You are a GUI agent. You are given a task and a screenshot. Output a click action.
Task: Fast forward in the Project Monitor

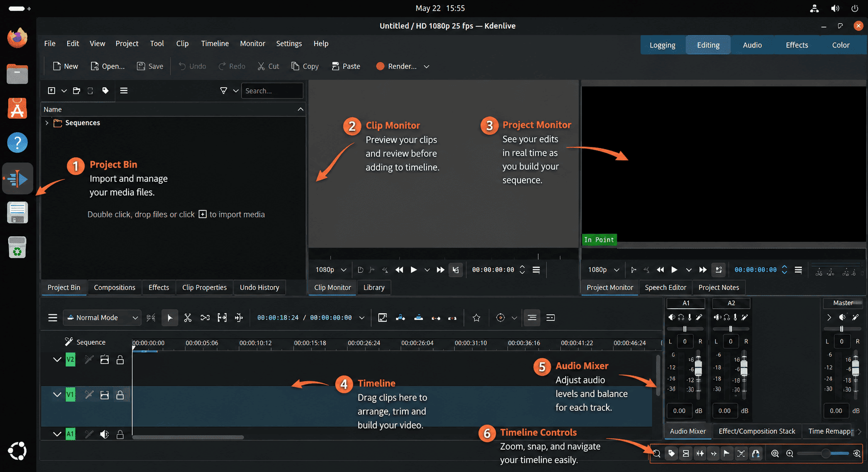pos(703,269)
